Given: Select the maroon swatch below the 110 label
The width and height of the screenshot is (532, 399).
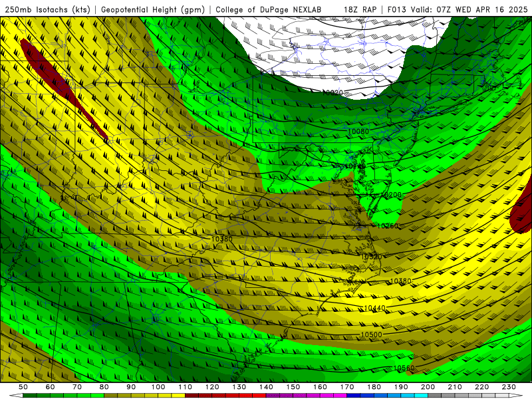Looking at the screenshot, I should (192, 396).
